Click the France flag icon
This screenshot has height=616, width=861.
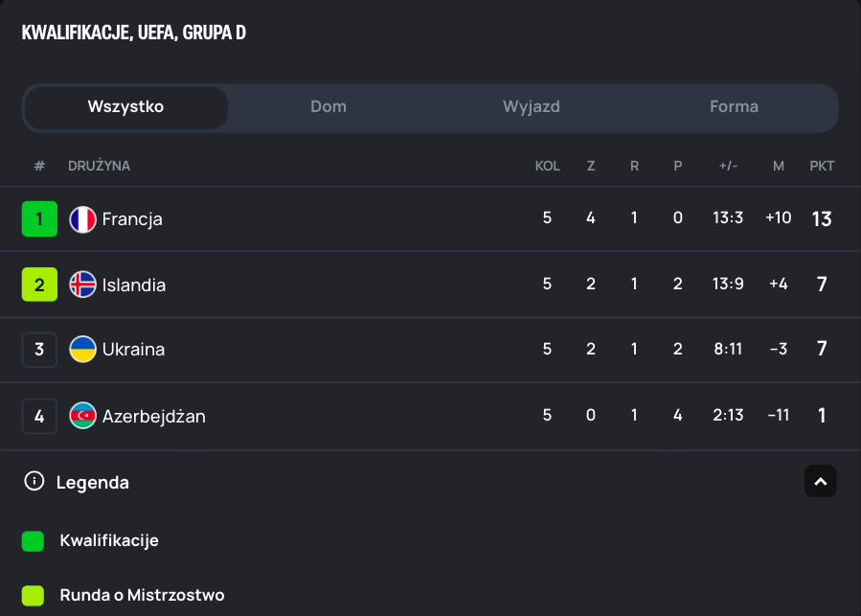point(83,219)
